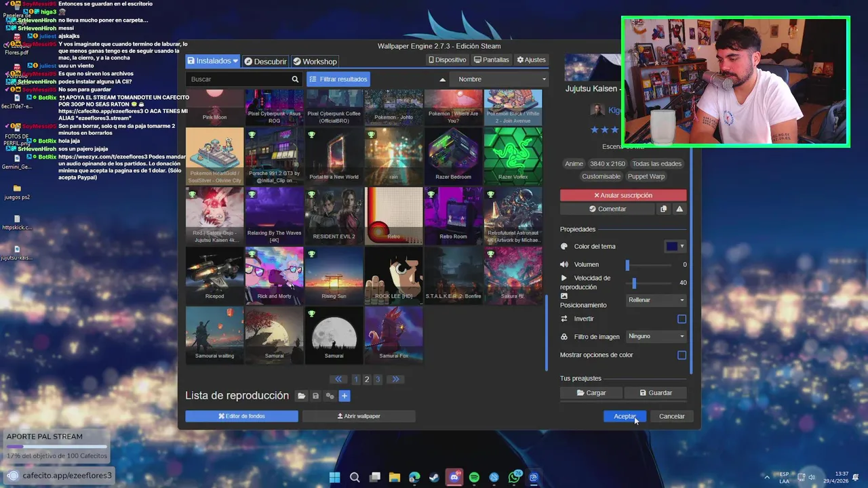Open Task View from the taskbar
868x488 pixels.
[375, 477]
